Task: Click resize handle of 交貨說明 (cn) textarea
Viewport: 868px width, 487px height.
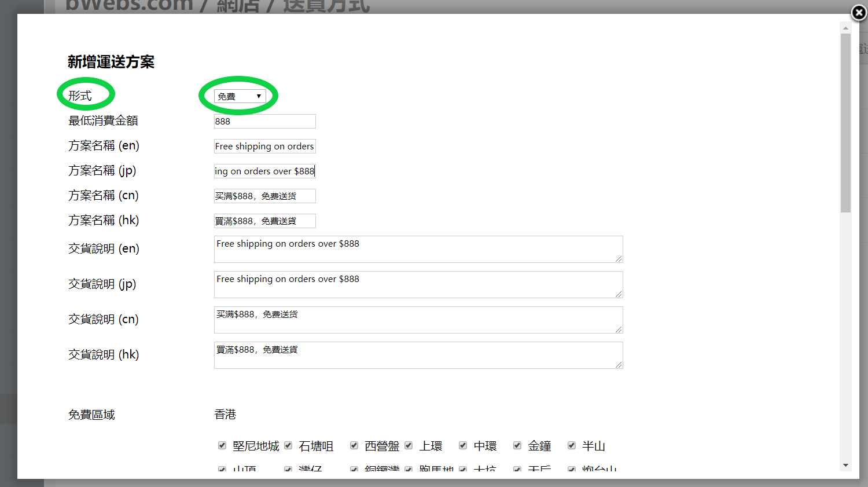Action: point(619,329)
